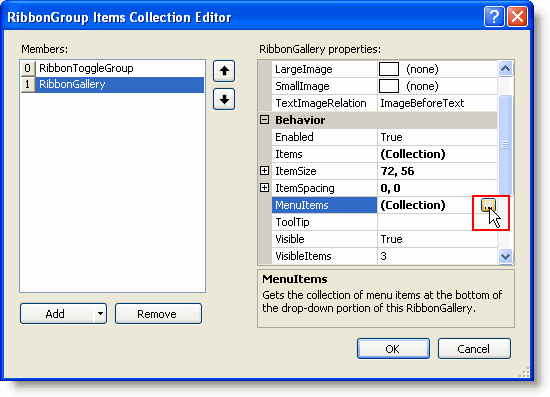This screenshot has height=397, width=550.
Task: Select RibbonToggleGroup in Members list
Action: pos(120,68)
